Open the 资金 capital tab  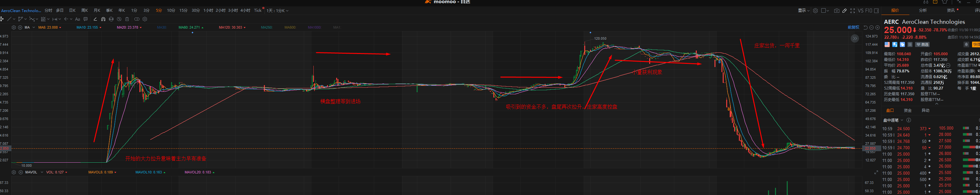coord(908,111)
